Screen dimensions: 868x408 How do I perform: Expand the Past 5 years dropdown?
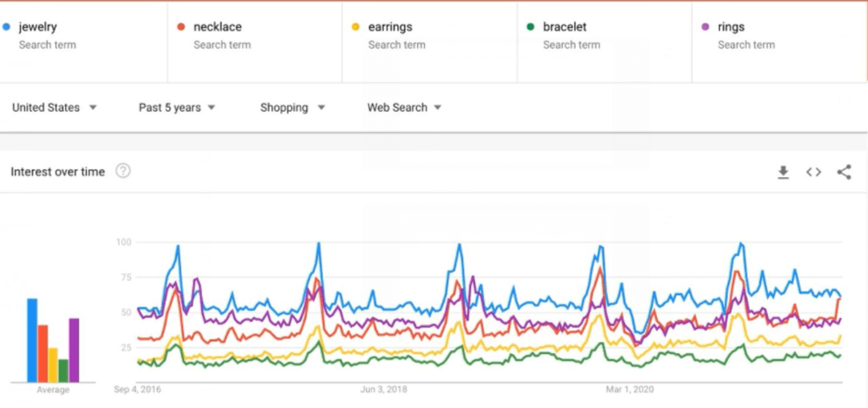[177, 108]
